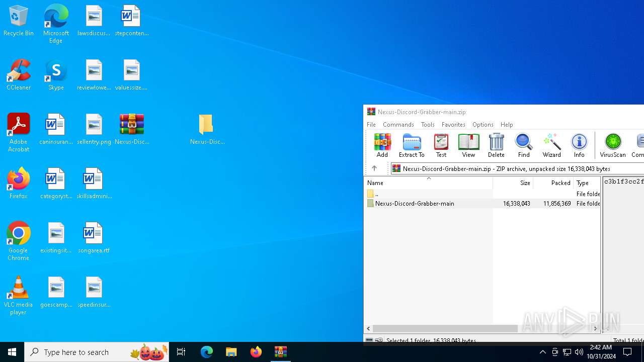Open the Wizard tool
The width and height of the screenshot is (644, 362).
[x=551, y=145]
